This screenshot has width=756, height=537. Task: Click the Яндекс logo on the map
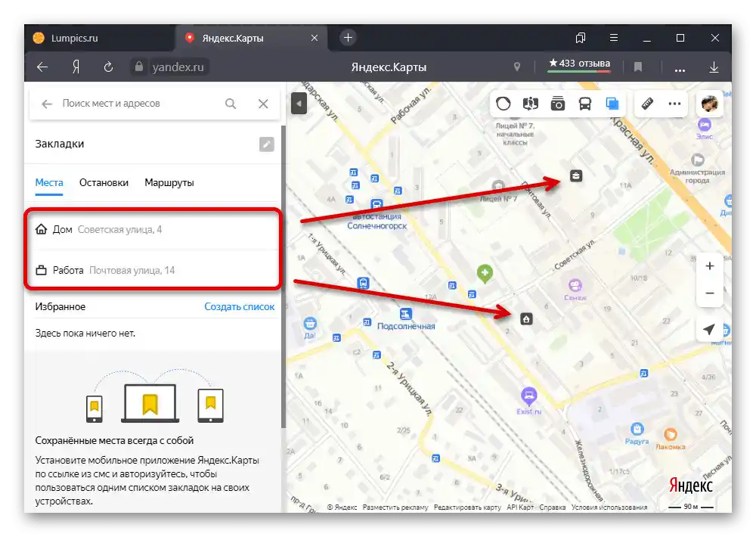tap(691, 485)
